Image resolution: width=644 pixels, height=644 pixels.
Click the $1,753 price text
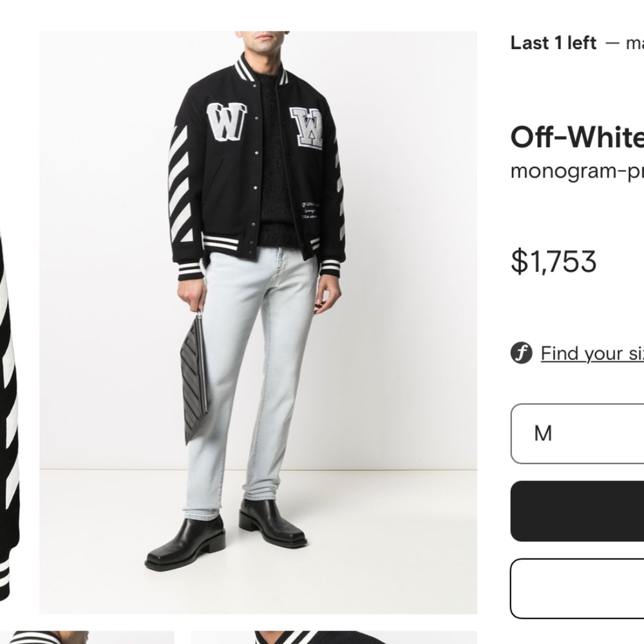click(553, 261)
